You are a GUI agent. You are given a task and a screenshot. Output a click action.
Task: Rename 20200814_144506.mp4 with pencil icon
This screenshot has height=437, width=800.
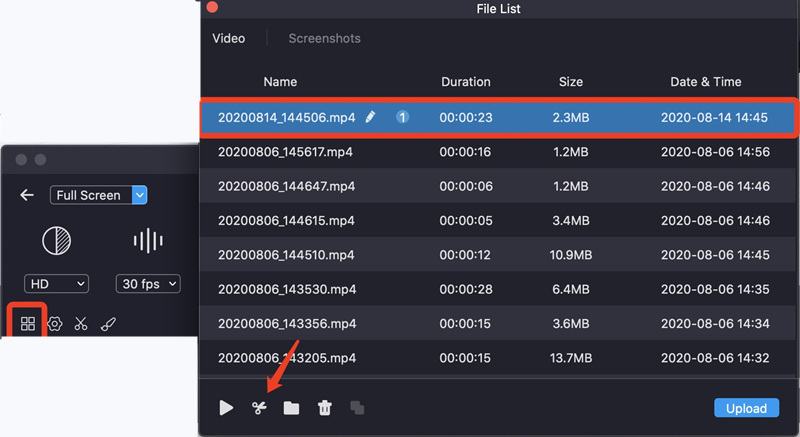click(x=370, y=117)
